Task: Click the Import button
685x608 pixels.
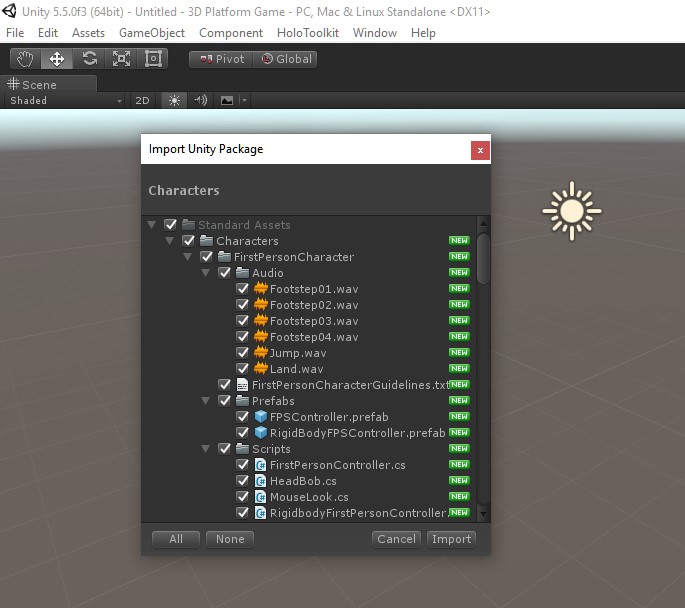Action: (451, 539)
